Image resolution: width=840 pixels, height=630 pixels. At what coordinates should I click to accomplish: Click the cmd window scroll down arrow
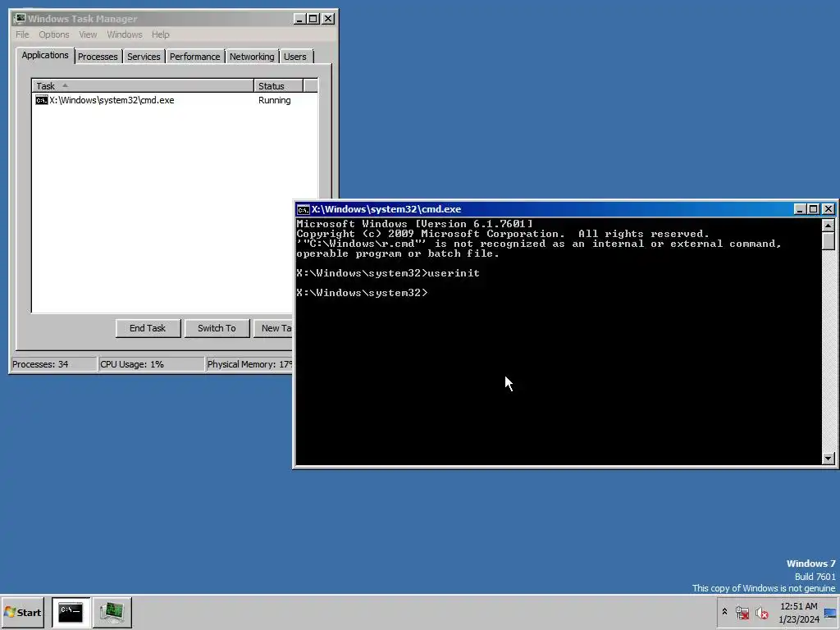coord(829,458)
